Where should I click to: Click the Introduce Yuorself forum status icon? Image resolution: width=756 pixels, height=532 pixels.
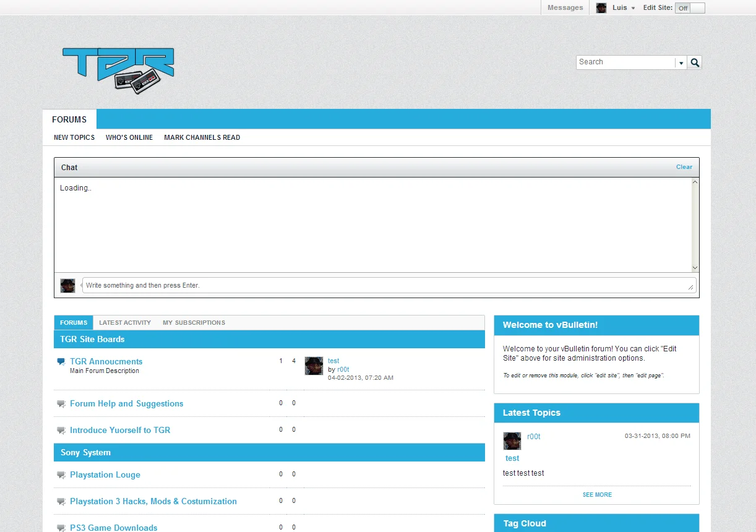pyautogui.click(x=61, y=431)
